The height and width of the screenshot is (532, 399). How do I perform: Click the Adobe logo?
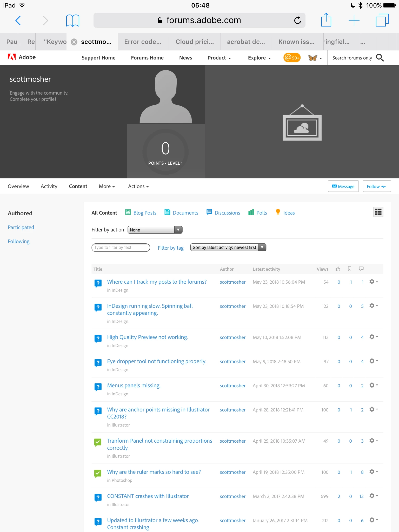click(22, 57)
